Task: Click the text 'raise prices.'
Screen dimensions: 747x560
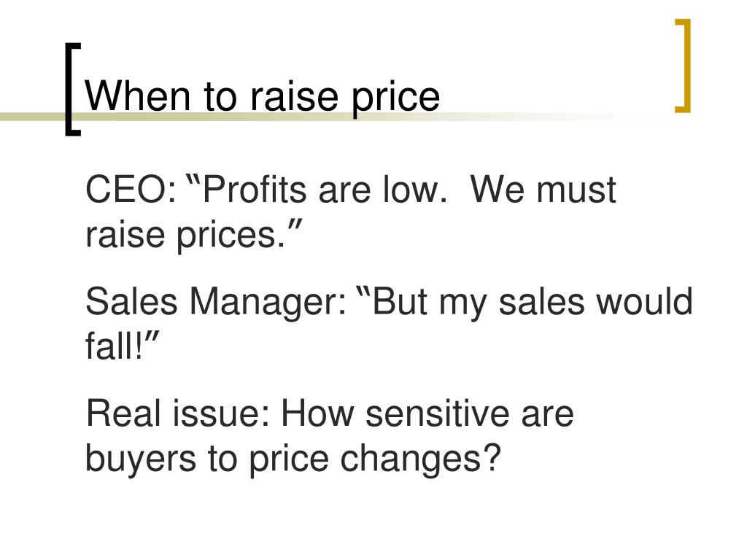Action: point(185,235)
